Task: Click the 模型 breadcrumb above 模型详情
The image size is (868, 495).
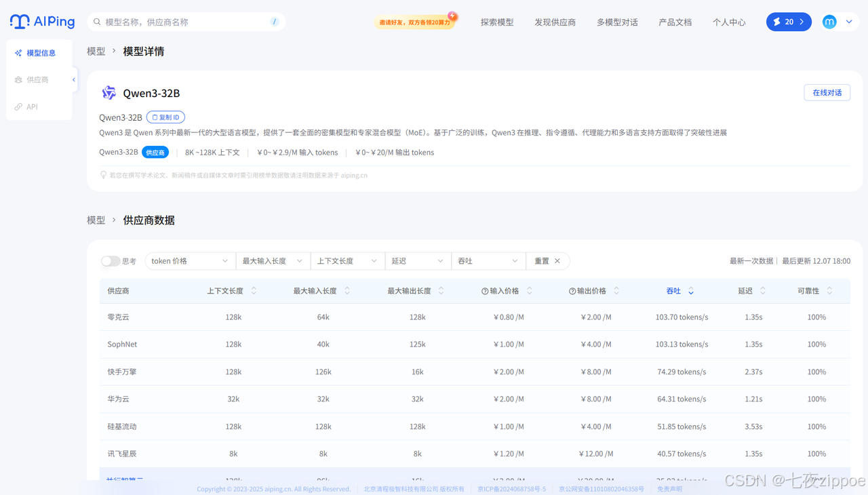Action: [96, 52]
